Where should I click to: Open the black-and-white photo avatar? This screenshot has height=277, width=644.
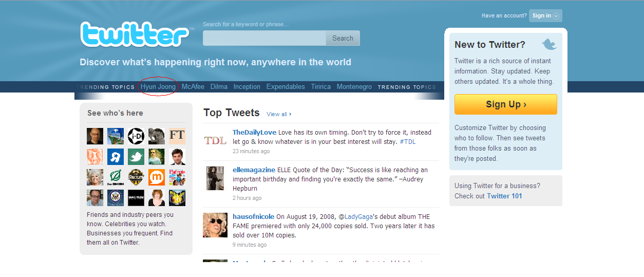(x=157, y=136)
